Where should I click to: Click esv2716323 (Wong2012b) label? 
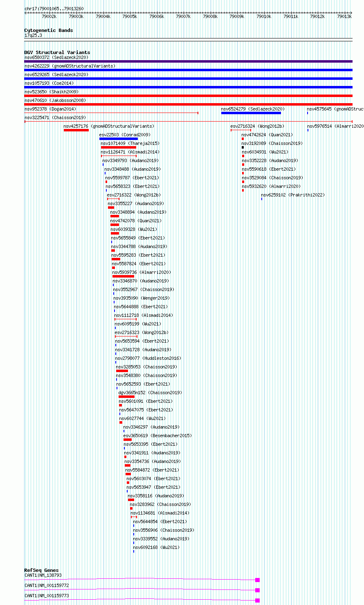(142, 332)
